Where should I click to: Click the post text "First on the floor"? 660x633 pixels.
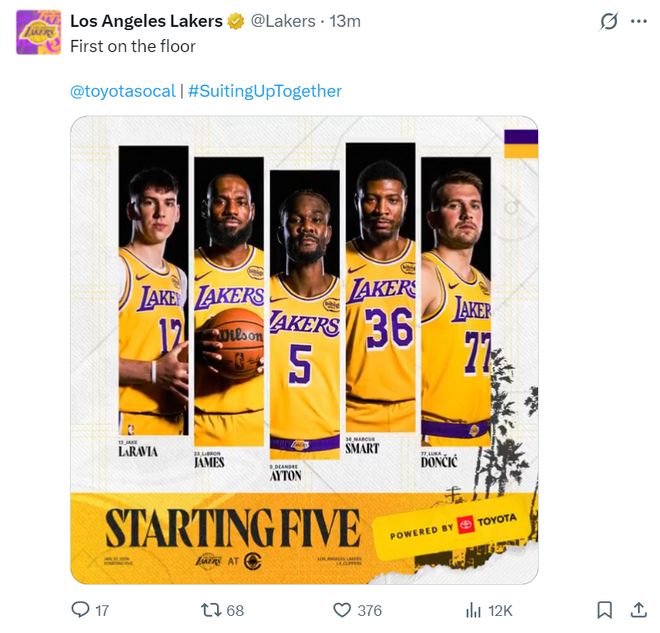[133, 46]
